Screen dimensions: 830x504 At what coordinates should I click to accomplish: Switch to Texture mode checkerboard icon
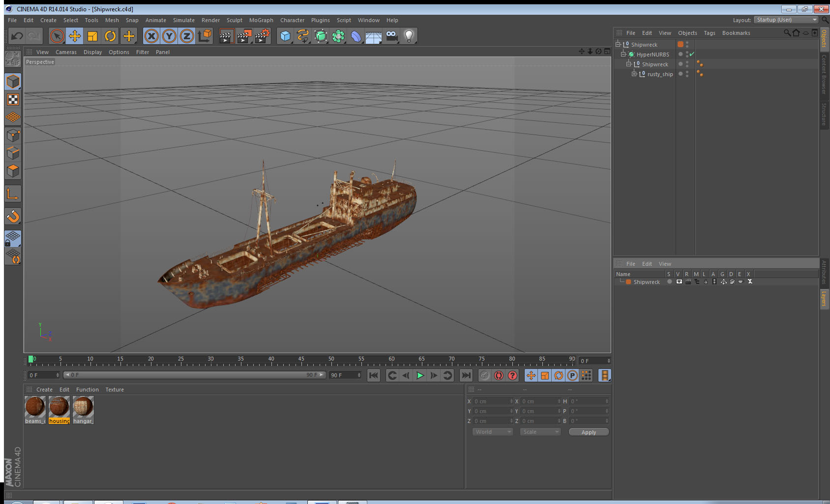click(x=13, y=100)
